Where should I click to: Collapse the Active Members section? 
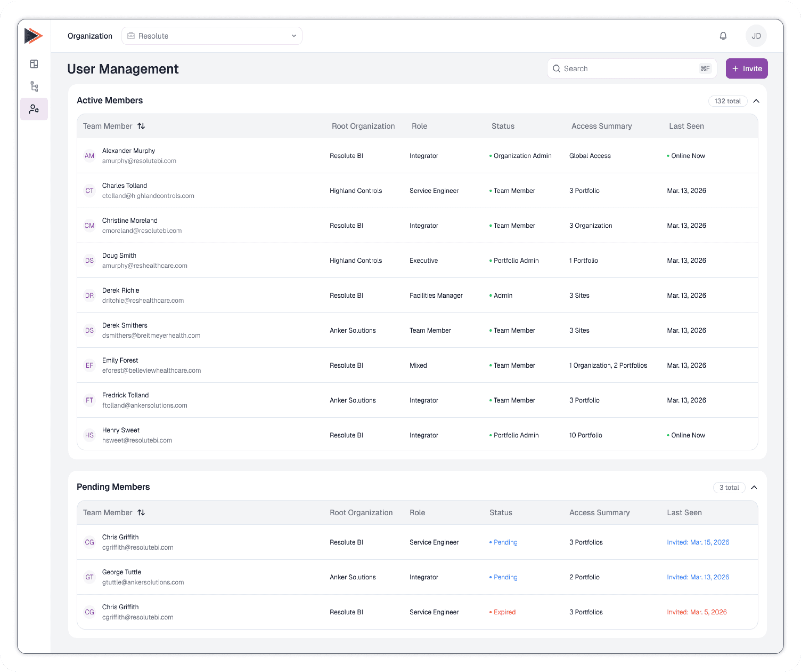pyautogui.click(x=756, y=101)
